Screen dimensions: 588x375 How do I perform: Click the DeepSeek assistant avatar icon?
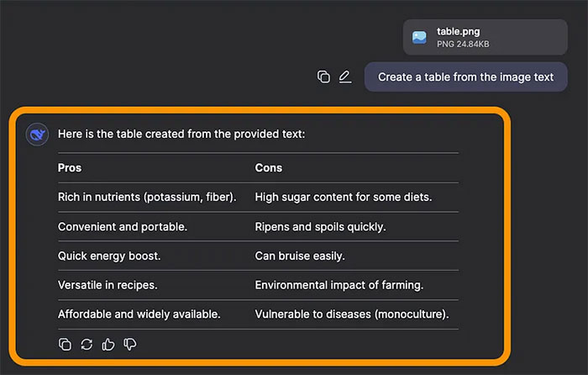[37, 134]
